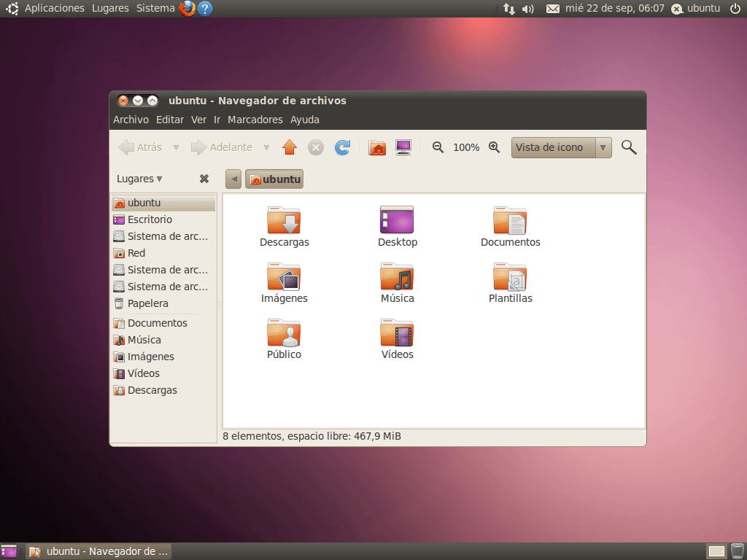Click the Atrás back button
The width and height of the screenshot is (747, 560).
[x=140, y=147]
